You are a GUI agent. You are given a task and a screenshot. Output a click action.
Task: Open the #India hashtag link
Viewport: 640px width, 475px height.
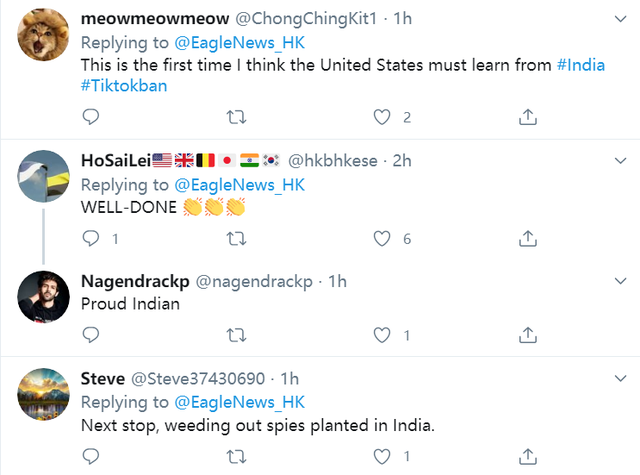pyautogui.click(x=582, y=64)
